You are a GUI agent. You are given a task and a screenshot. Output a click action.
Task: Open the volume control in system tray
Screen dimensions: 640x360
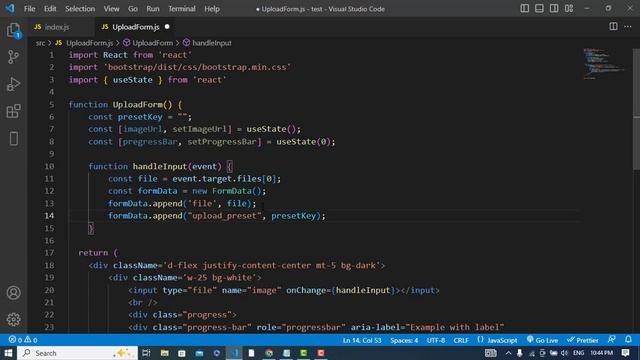(x=564, y=353)
